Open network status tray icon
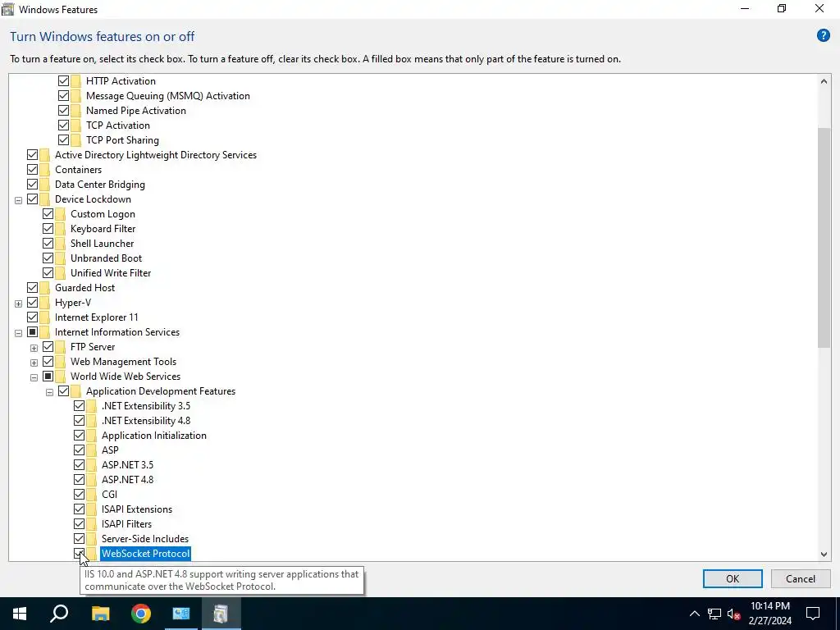The image size is (840, 630). click(x=714, y=614)
